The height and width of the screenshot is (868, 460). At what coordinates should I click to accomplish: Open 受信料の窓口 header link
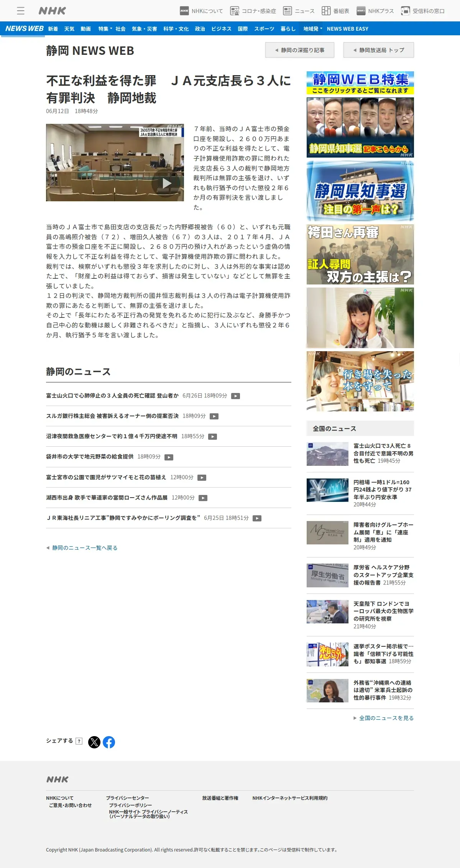point(423,11)
